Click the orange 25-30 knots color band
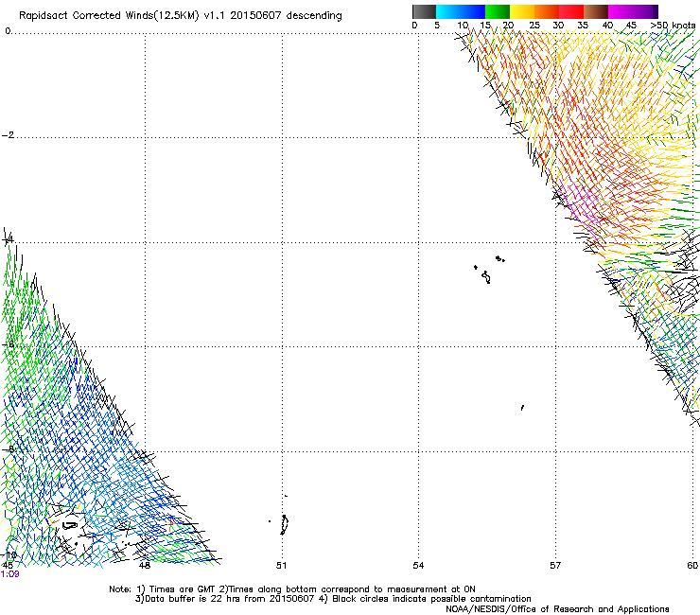The height and width of the screenshot is (615, 700). 547,11
